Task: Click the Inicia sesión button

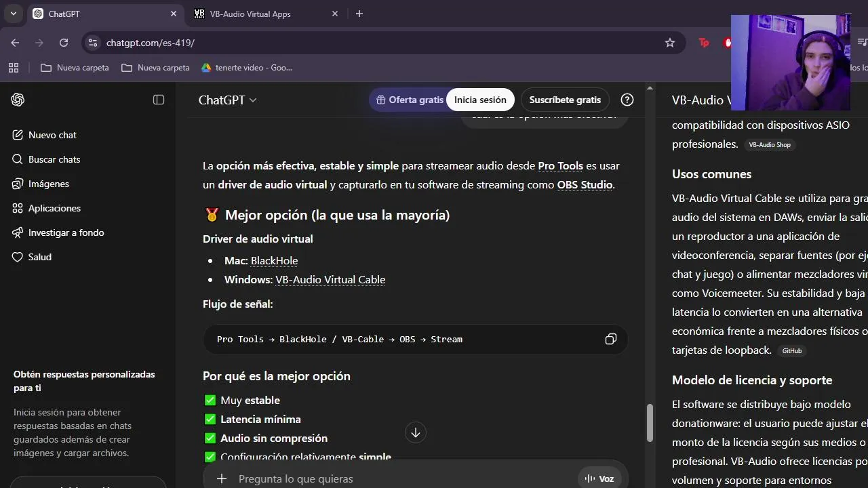Action: 480,100
